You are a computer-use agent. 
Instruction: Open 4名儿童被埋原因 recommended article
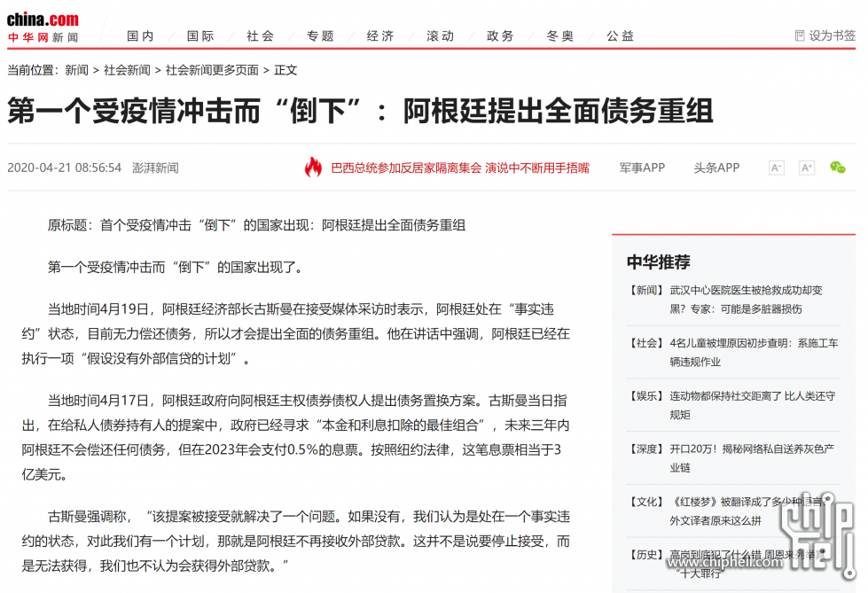click(x=754, y=352)
